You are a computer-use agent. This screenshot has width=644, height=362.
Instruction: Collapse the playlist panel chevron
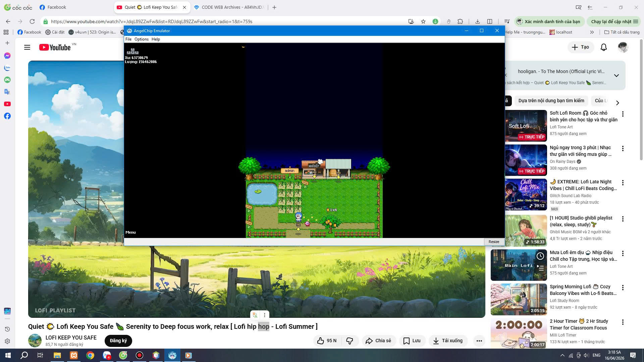(x=616, y=75)
